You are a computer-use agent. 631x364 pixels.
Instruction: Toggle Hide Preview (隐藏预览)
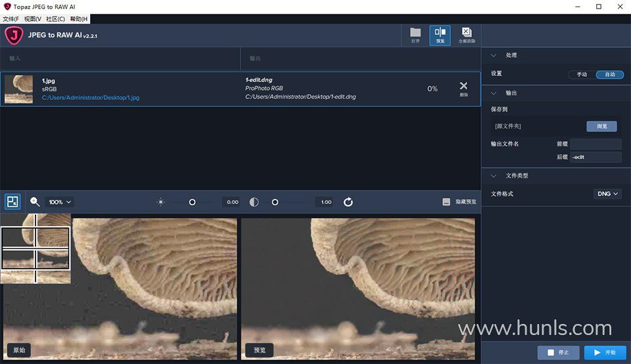point(459,202)
